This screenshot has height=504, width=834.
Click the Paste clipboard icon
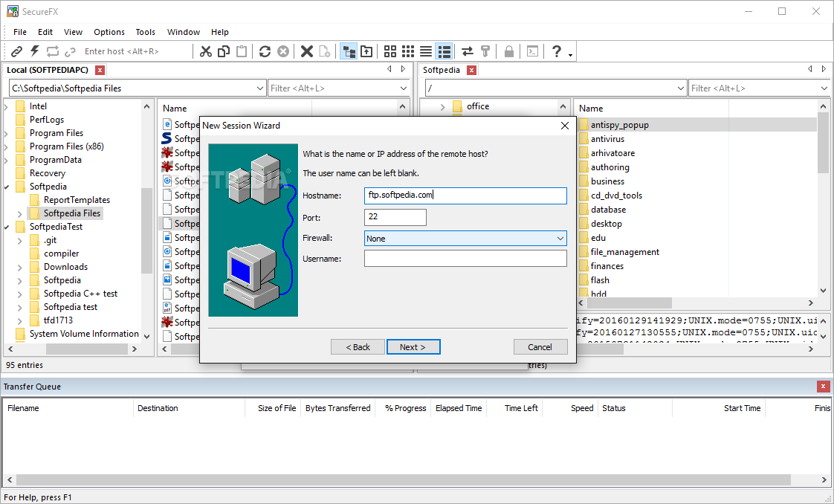[x=242, y=51]
